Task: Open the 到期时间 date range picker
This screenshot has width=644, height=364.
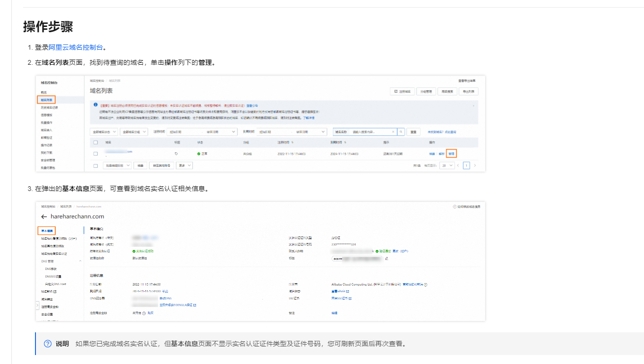Action: pyautogui.click(x=291, y=132)
